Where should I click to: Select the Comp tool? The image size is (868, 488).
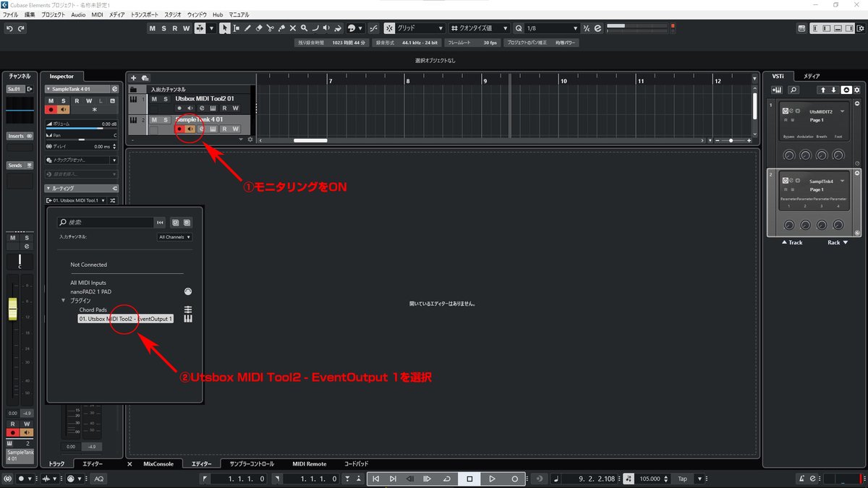pos(315,28)
